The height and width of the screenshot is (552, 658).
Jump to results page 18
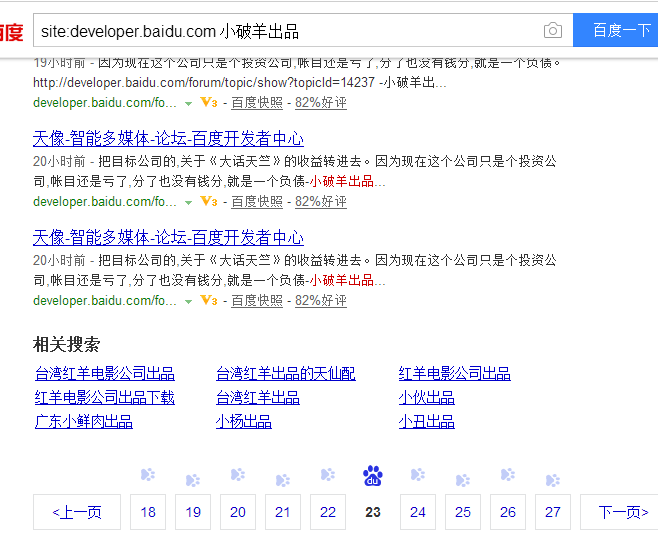[148, 512]
